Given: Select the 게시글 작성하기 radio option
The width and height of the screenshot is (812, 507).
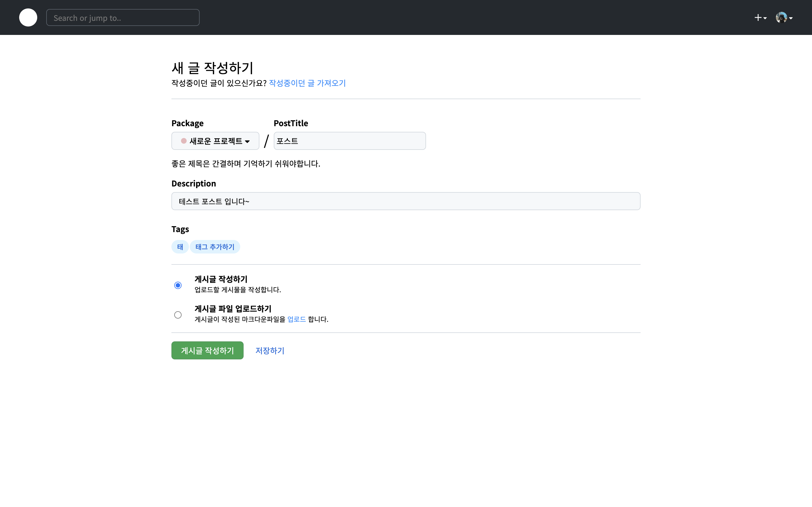Looking at the screenshot, I should pos(178,285).
